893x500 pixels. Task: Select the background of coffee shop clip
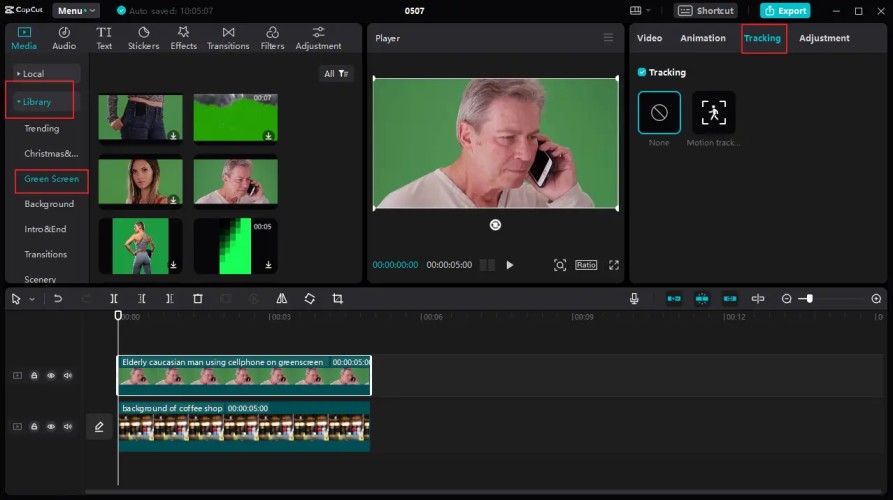(244, 427)
